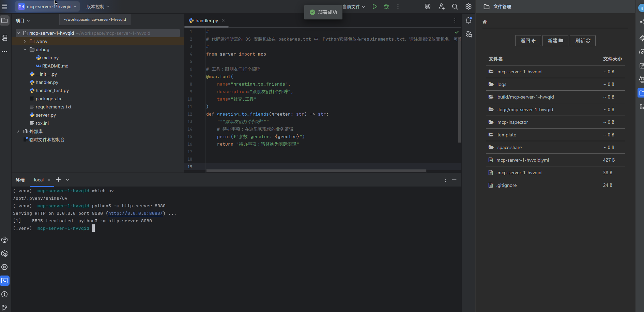This screenshot has width=644, height=312.
Task: Open IDE settings gear icon
Action: point(468,6)
